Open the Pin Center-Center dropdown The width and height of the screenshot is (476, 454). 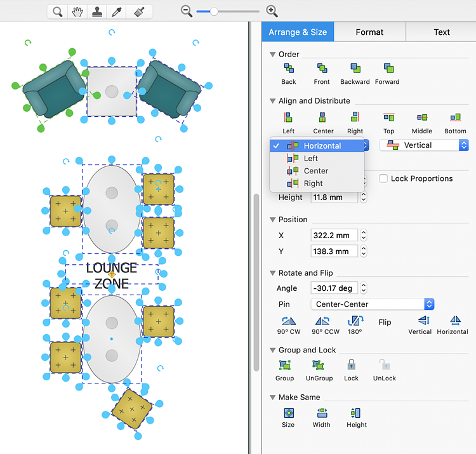point(373,304)
